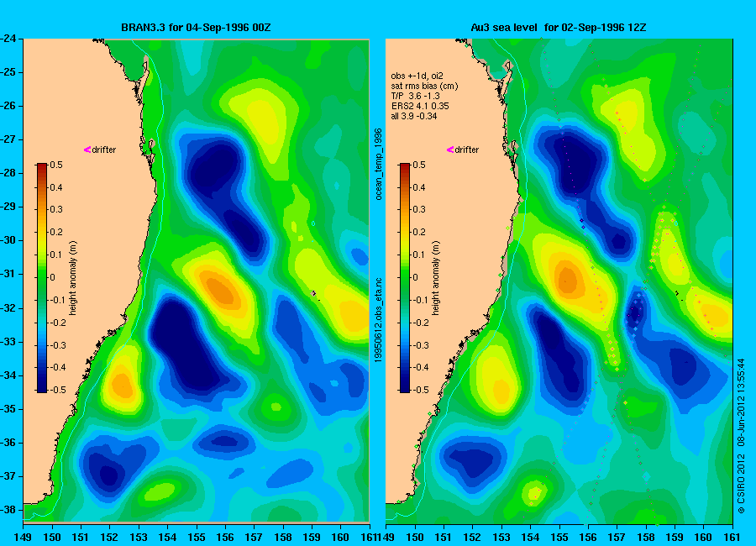This screenshot has width=756, height=546.
Task: Click the left panel 'height anomaly (m)' label
Action: point(73,278)
